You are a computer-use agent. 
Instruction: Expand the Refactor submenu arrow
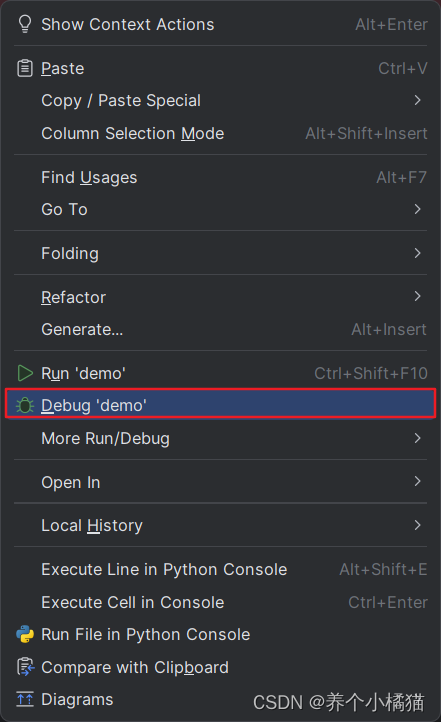click(417, 296)
